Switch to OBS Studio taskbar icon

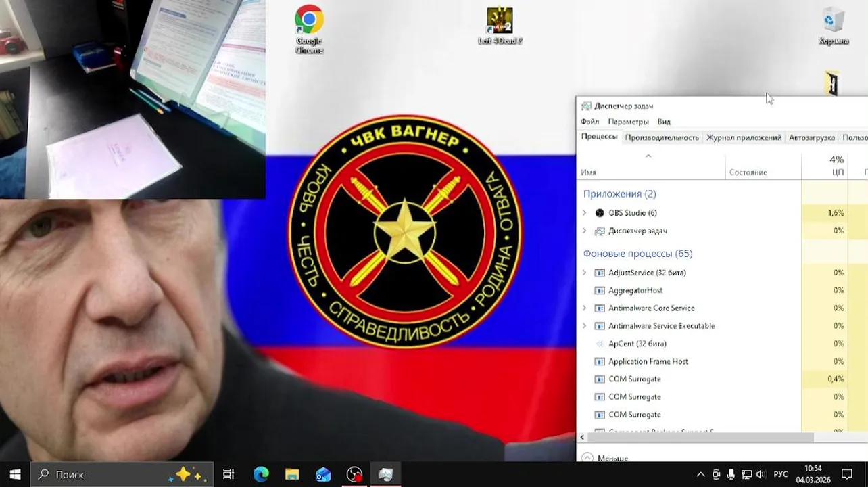pos(354,474)
